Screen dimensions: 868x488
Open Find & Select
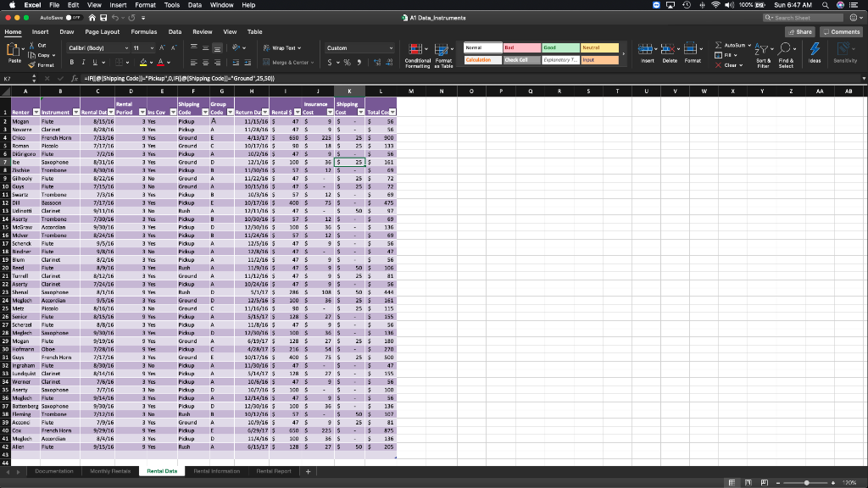coord(786,55)
